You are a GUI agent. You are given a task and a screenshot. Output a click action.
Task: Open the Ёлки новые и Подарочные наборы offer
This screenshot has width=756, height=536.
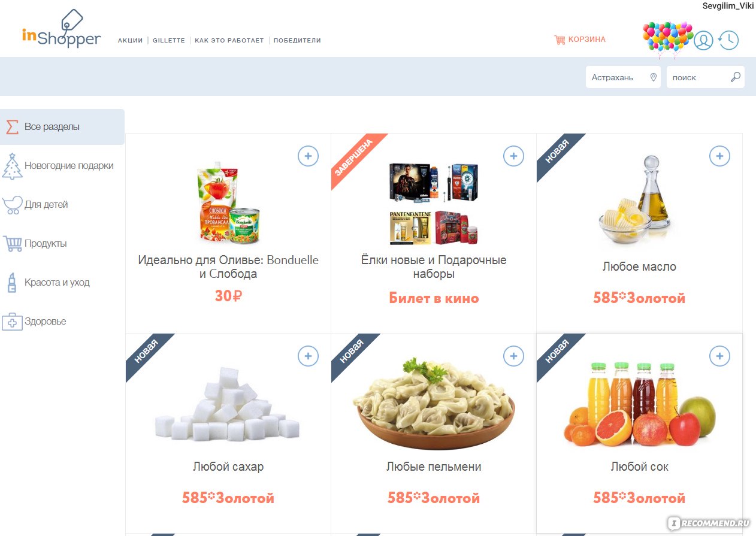point(434,267)
